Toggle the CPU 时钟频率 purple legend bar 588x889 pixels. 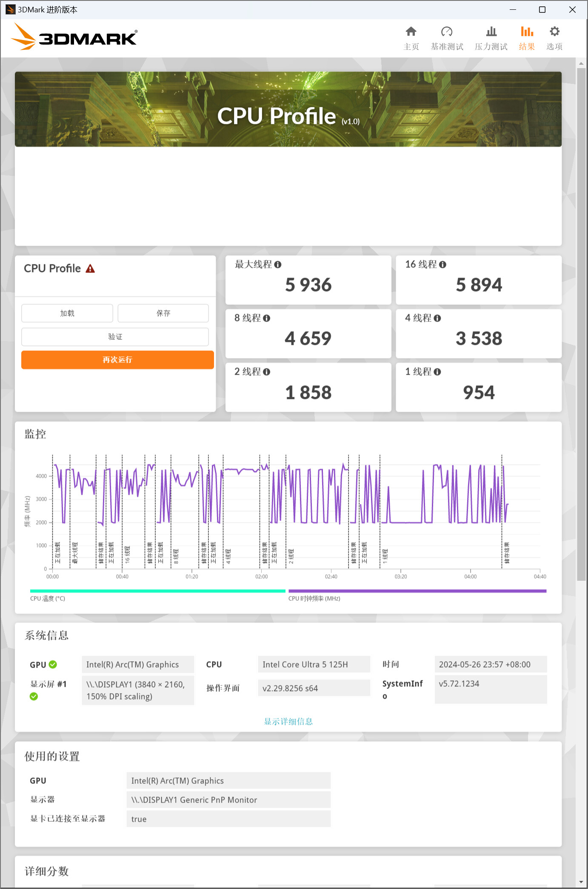pyautogui.click(x=417, y=591)
